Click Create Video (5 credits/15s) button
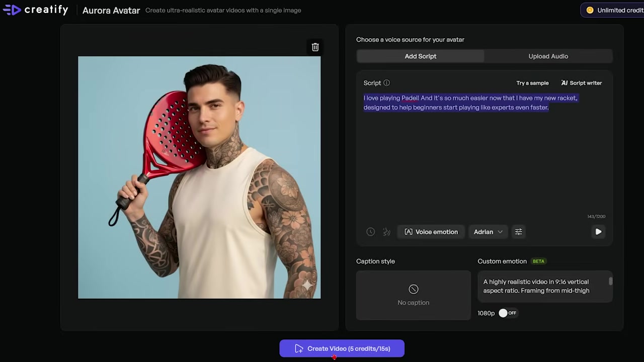644x362 pixels. 342,348
